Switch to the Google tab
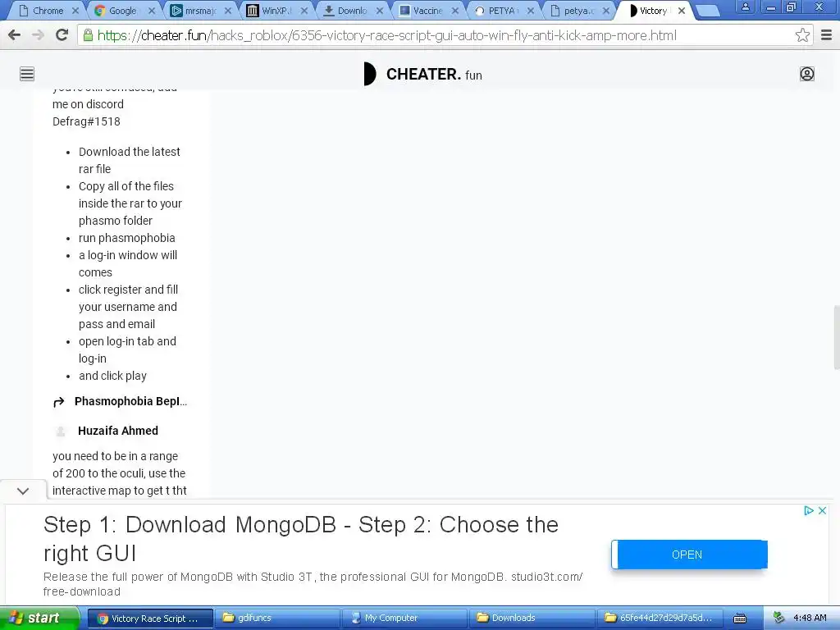840x630 pixels. tap(123, 11)
